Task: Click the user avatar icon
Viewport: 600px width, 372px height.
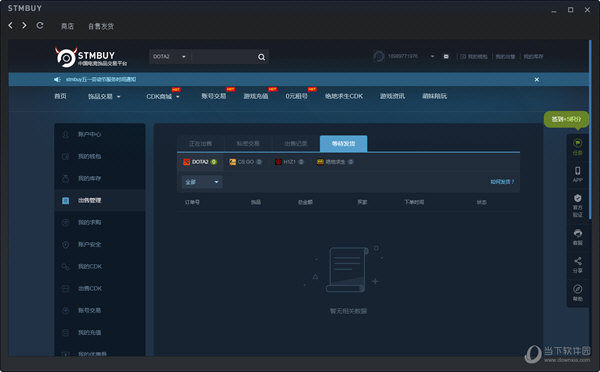Action: 378,56
